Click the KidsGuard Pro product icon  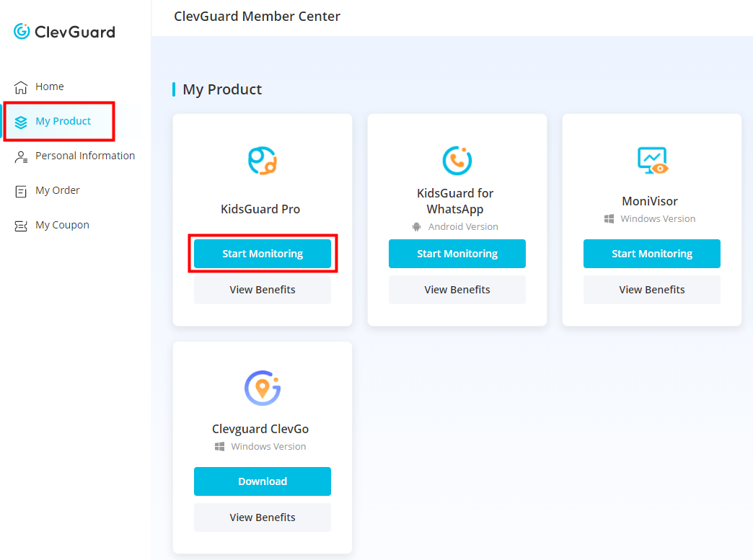pos(263,161)
